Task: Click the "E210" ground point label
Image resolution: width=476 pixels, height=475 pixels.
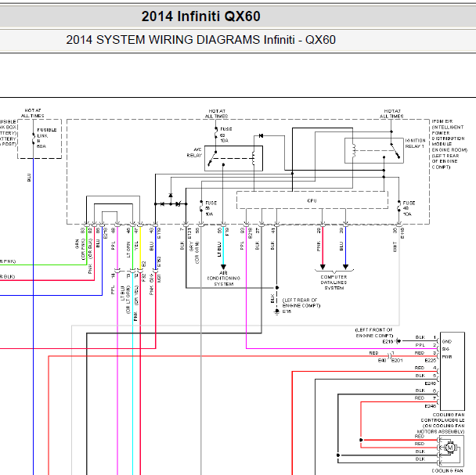Action: point(388,342)
